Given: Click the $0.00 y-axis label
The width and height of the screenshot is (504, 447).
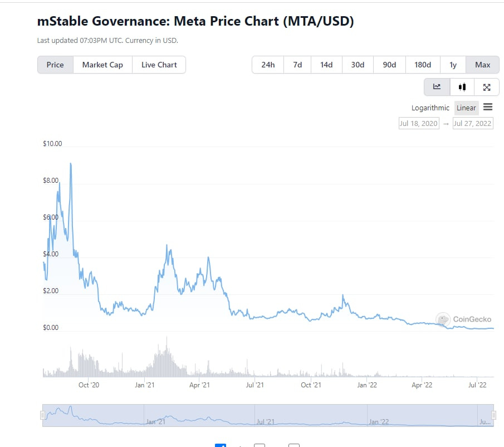Looking at the screenshot, I should [51, 327].
